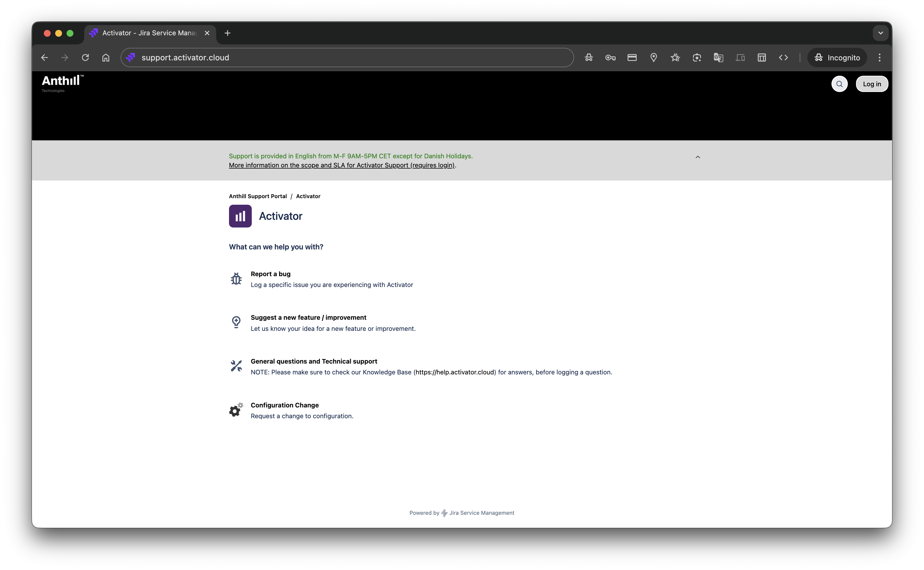
Task: Click the search magnifier icon in header
Action: coord(839,84)
